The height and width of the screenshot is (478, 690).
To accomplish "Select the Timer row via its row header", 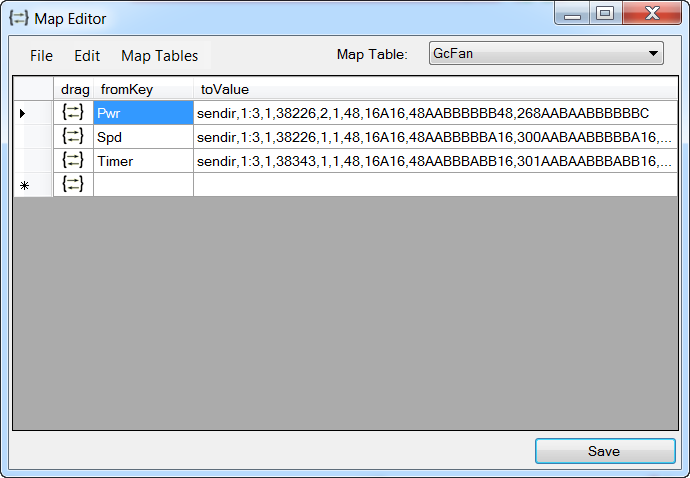I will 33,160.
